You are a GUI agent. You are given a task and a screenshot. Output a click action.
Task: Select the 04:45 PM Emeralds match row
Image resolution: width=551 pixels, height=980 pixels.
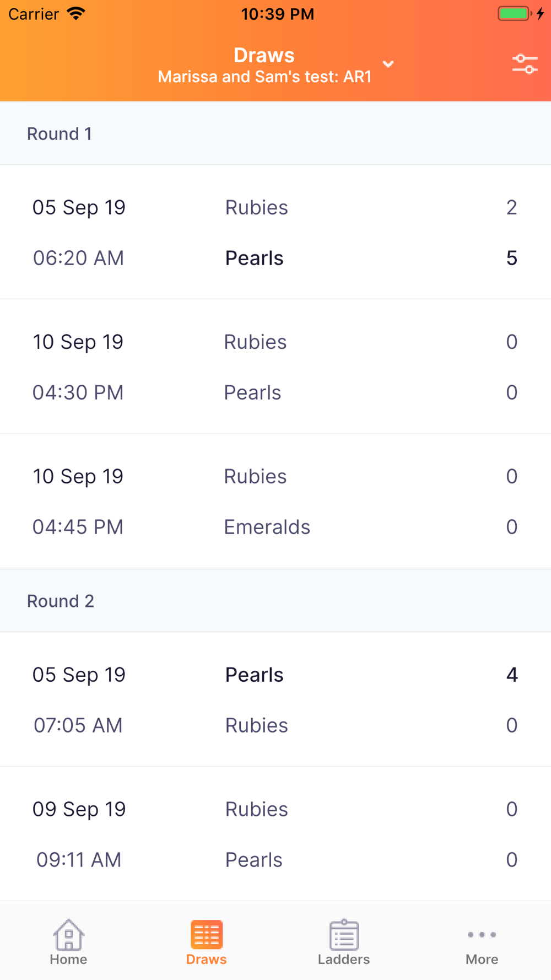pos(275,501)
